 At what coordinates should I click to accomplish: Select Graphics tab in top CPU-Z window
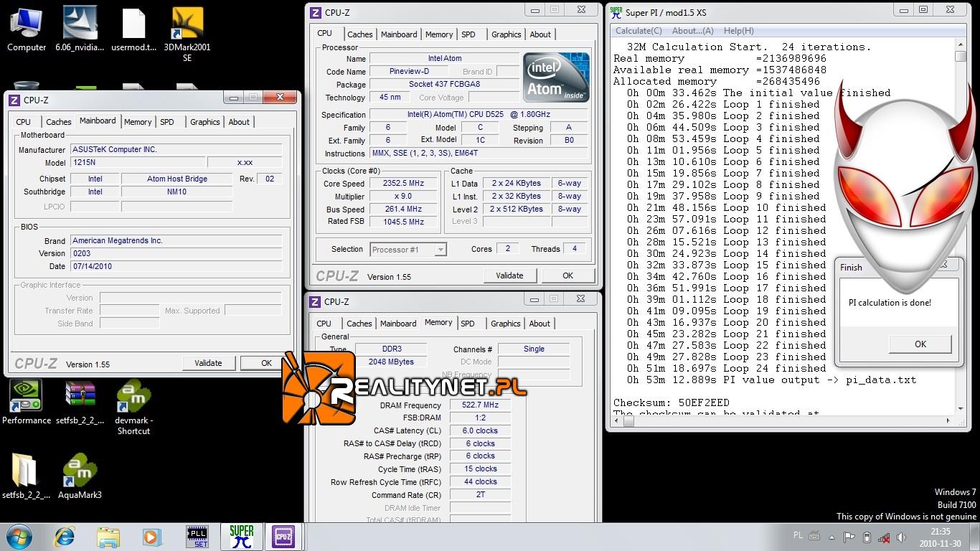pos(506,34)
